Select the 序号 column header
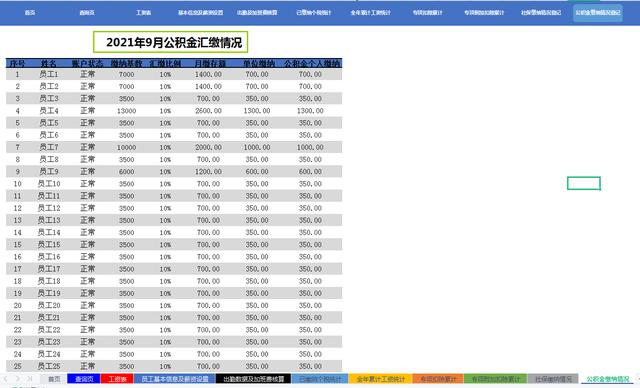The height and width of the screenshot is (388, 640). (18, 63)
